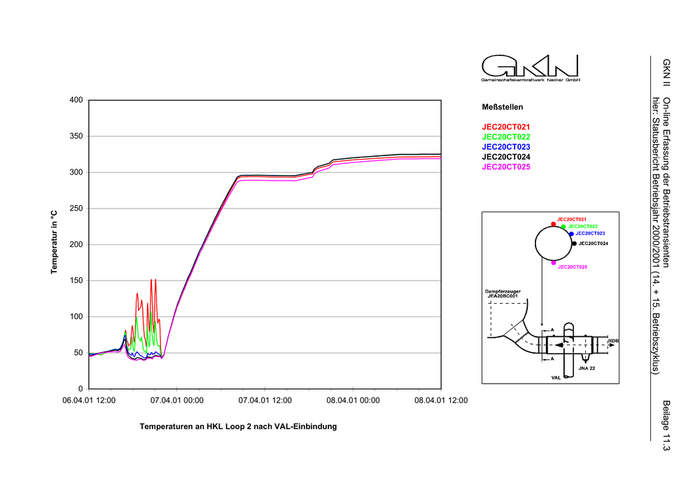The image size is (700, 495).
Task: Click the VAL pipe label in schematic
Action: pyautogui.click(x=556, y=379)
